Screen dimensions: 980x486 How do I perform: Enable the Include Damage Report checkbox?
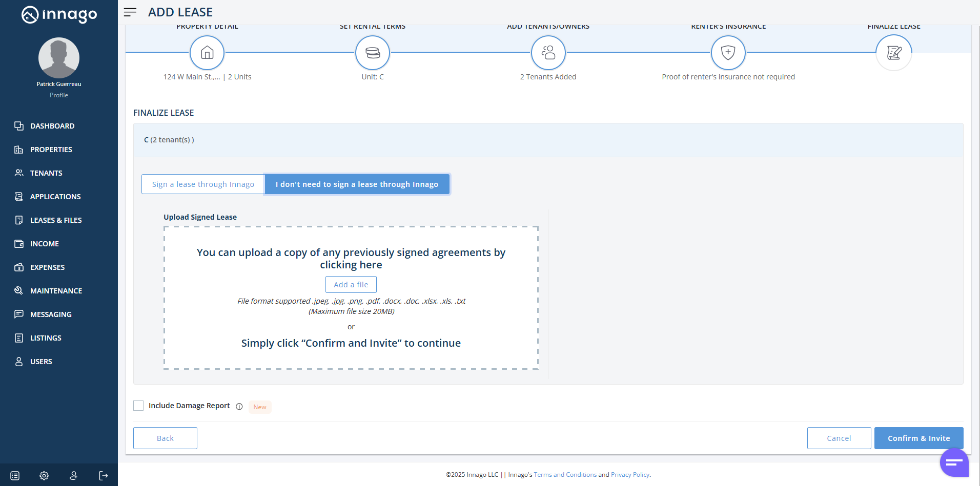coord(138,406)
